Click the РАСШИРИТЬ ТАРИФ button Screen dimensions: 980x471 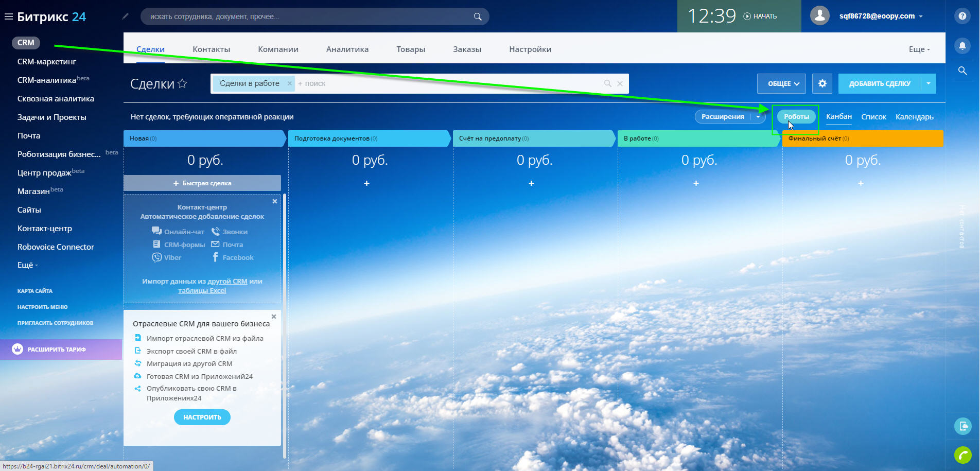click(61, 350)
